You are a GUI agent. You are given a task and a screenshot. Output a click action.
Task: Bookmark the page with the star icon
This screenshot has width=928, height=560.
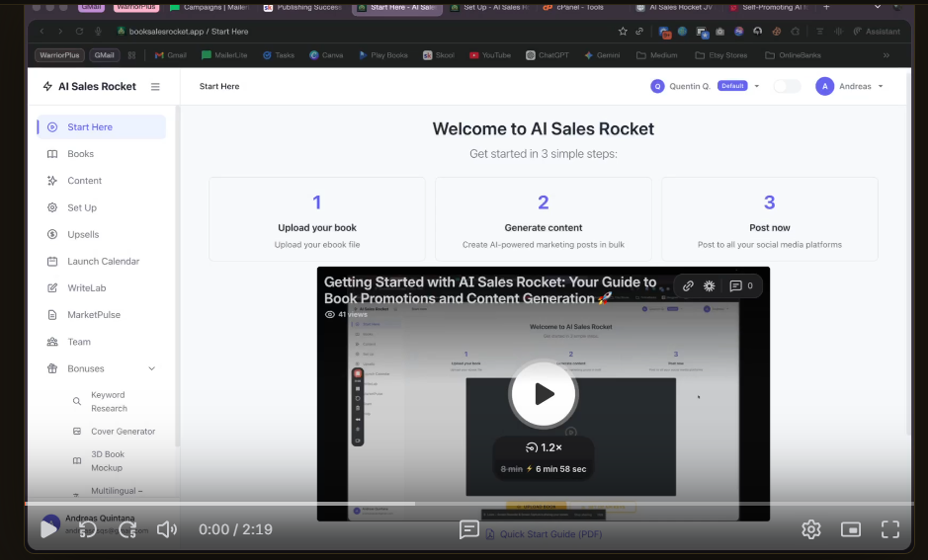(x=623, y=32)
